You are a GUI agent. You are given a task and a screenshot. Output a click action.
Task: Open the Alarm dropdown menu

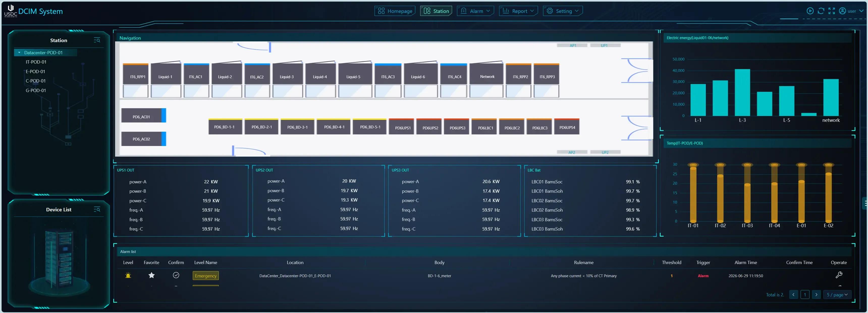coord(475,11)
